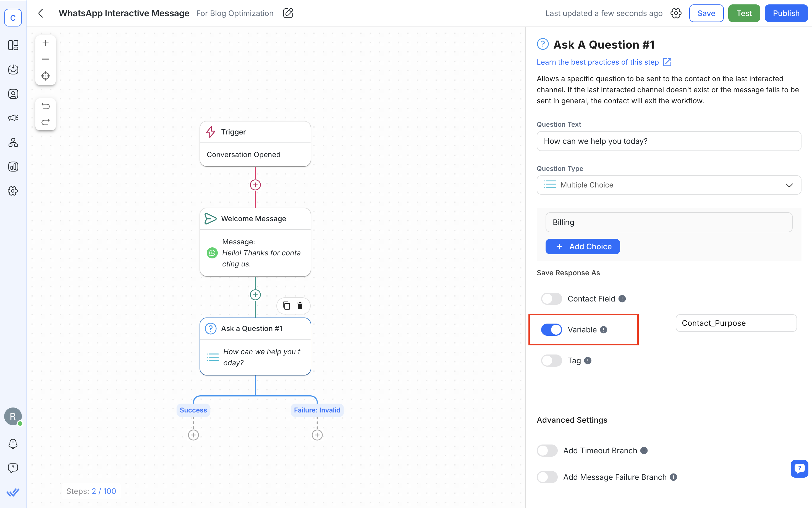Turn off the Variable toggle
The image size is (812, 508).
[x=551, y=330]
